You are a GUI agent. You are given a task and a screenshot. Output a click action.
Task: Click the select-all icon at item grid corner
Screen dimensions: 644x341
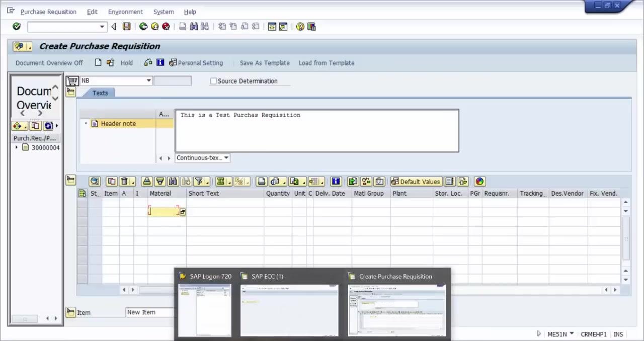[83, 193]
